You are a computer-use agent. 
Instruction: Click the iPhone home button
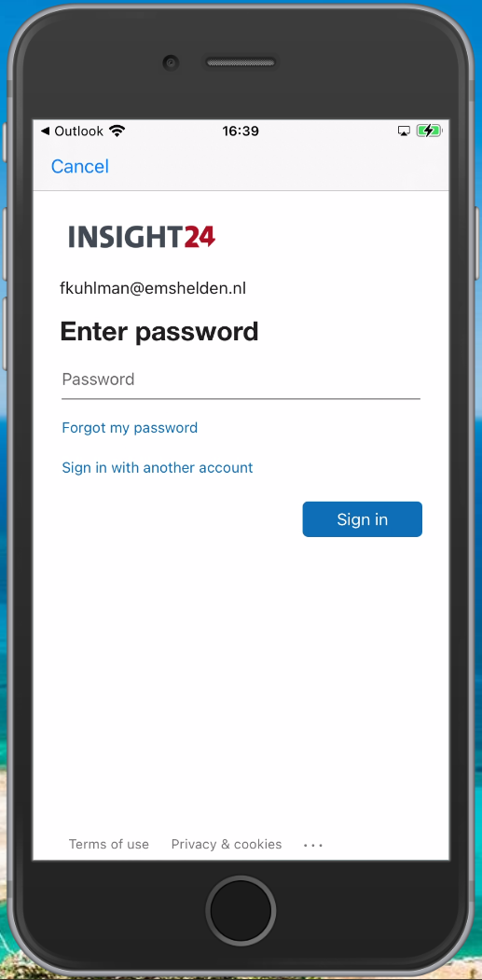pyautogui.click(x=241, y=911)
